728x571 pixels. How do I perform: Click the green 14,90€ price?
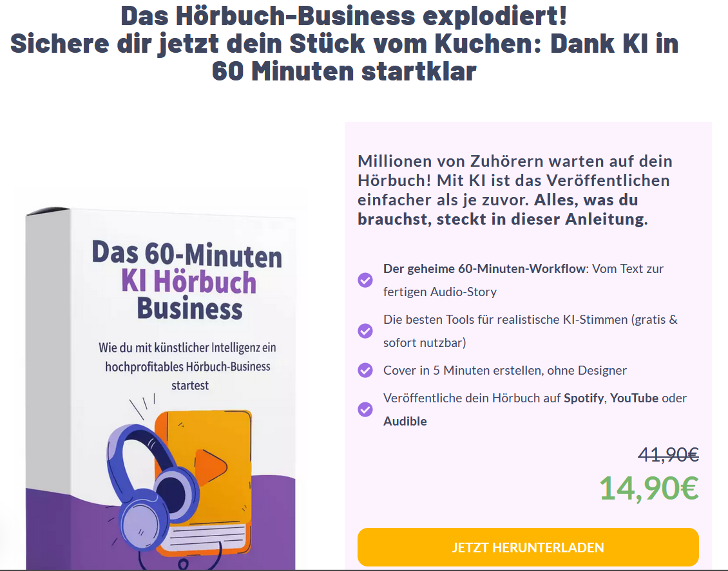(x=649, y=489)
